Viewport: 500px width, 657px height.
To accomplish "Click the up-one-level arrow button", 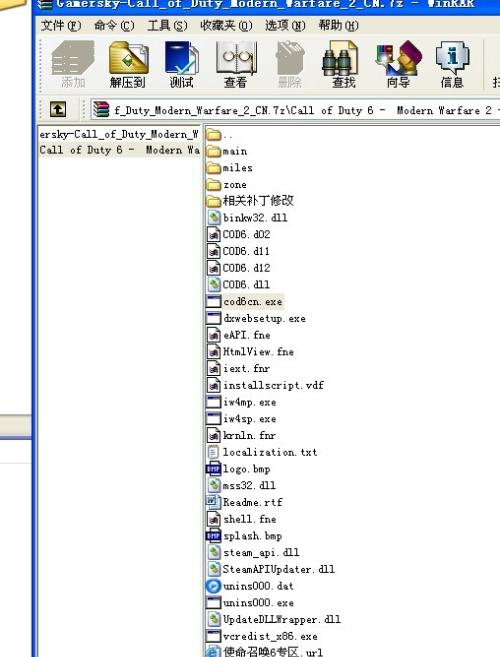I will click(x=58, y=110).
